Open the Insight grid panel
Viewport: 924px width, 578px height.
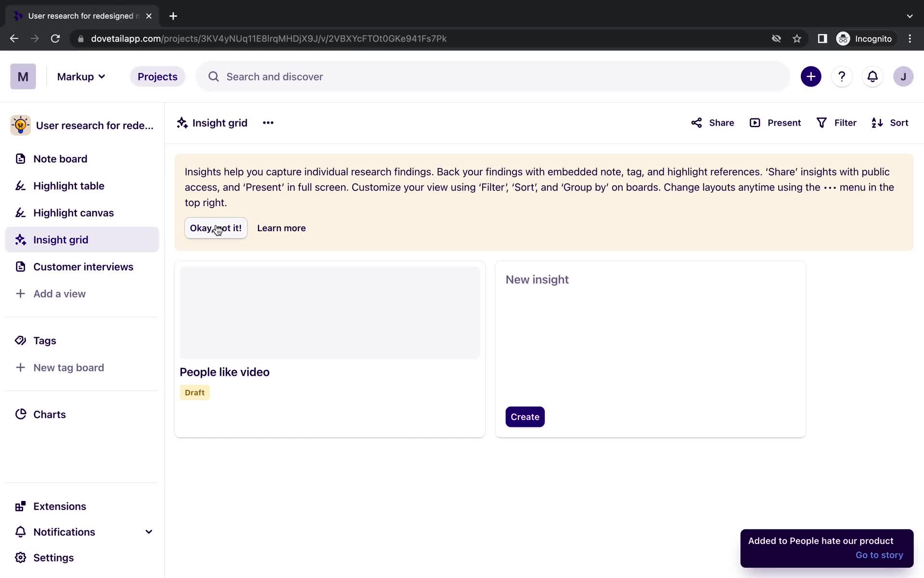click(x=61, y=239)
